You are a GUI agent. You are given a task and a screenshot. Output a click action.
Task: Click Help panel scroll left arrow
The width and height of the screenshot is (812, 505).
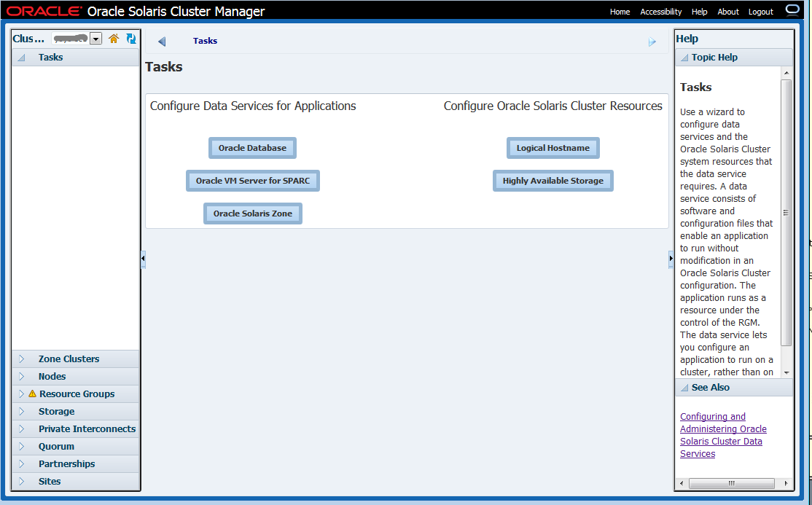pyautogui.click(x=682, y=483)
